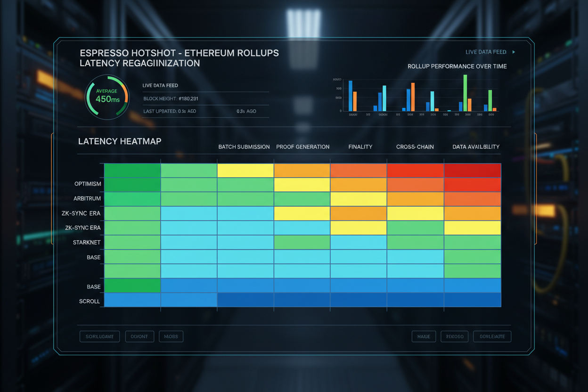Select the Arbitrum row label
This screenshot has height=392, width=588.
[88, 198]
